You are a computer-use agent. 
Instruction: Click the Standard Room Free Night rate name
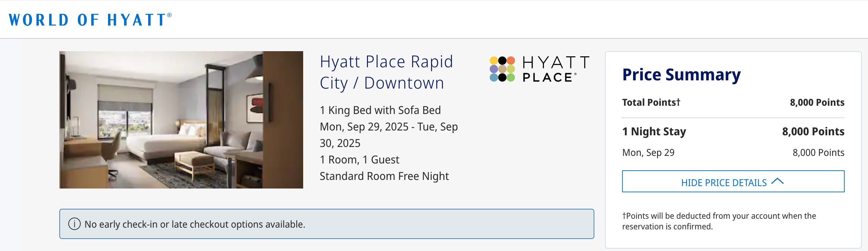point(384,176)
